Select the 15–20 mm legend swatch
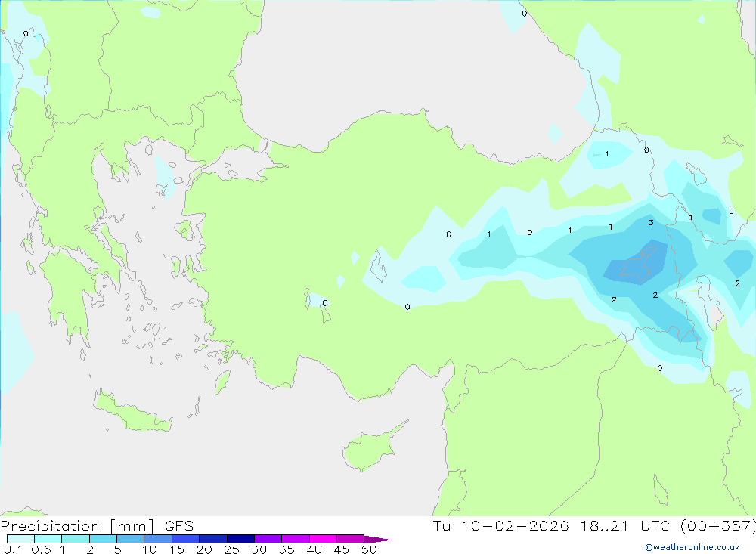 coord(186,539)
